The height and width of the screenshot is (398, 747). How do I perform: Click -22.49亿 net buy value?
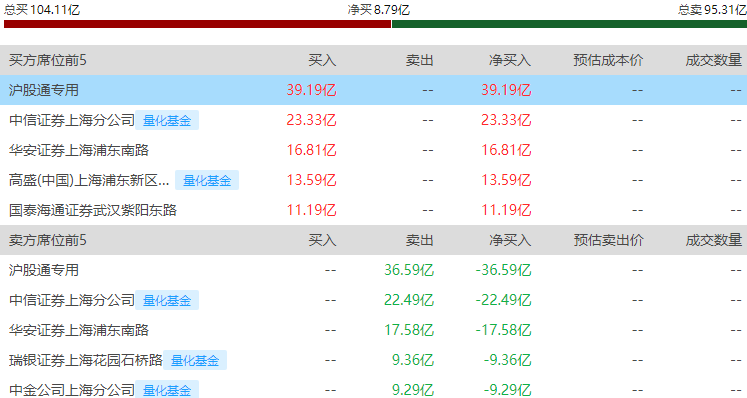tap(504, 300)
